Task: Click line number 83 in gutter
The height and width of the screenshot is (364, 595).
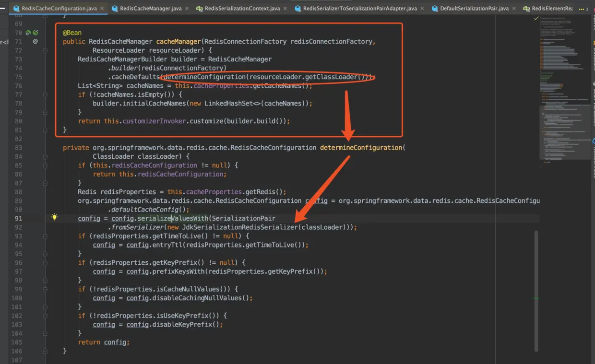Action: tap(18, 148)
